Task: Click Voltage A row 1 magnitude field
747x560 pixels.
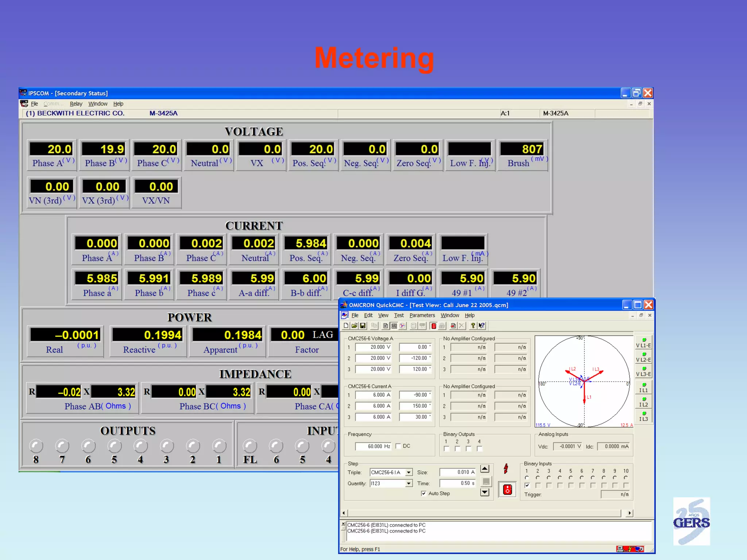Action: pos(373,347)
